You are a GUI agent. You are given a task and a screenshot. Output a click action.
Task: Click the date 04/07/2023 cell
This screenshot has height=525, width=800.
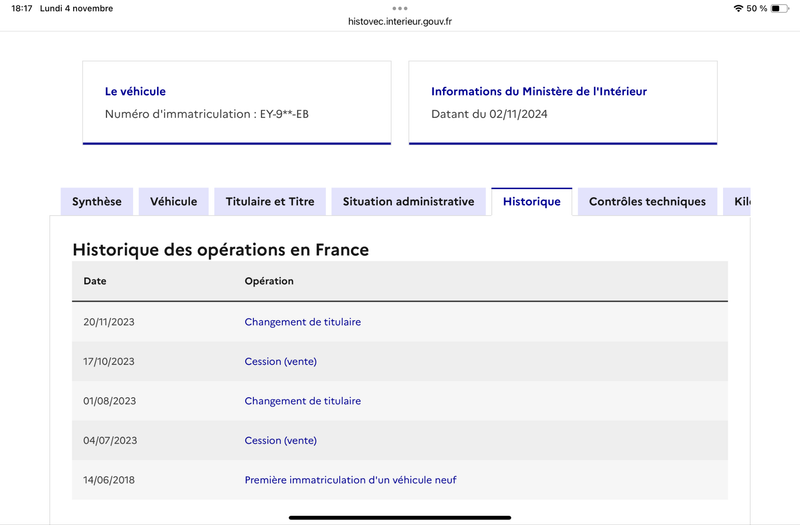pos(110,440)
